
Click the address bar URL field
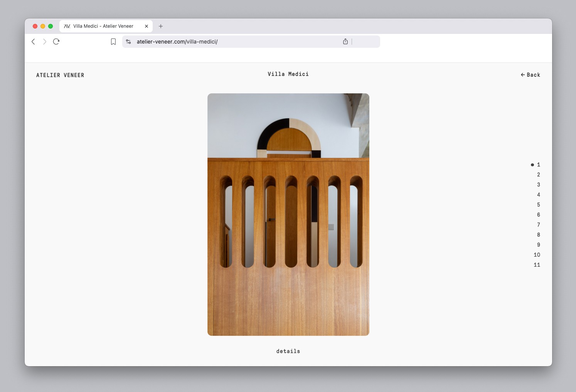coord(231,42)
